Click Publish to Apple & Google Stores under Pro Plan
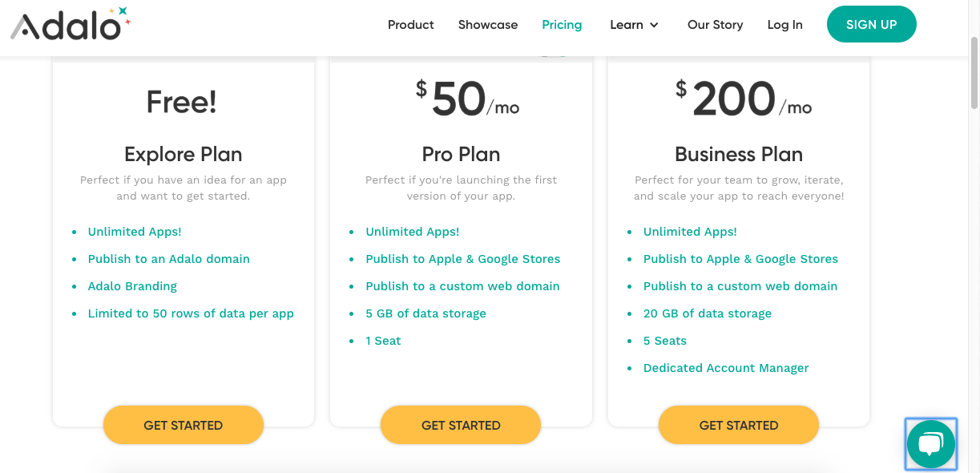 coord(462,258)
